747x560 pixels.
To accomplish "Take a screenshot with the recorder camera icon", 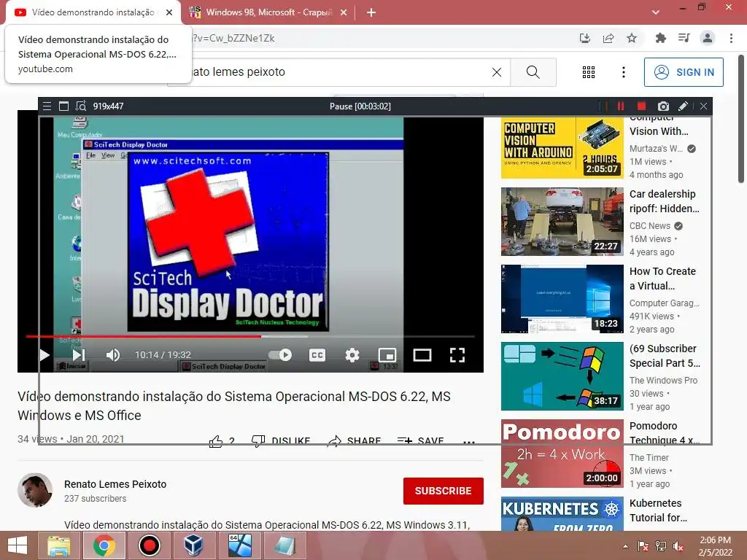I will coord(663,106).
